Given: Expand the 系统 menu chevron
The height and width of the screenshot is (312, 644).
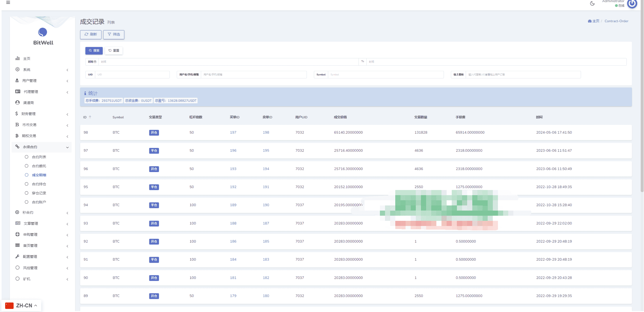Looking at the screenshot, I should (68, 70).
